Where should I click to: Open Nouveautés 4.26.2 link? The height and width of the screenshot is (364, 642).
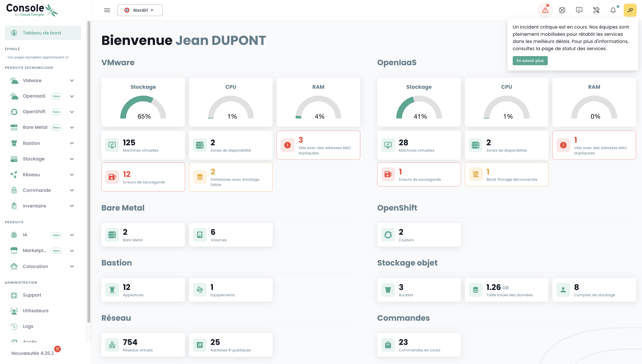point(33,353)
